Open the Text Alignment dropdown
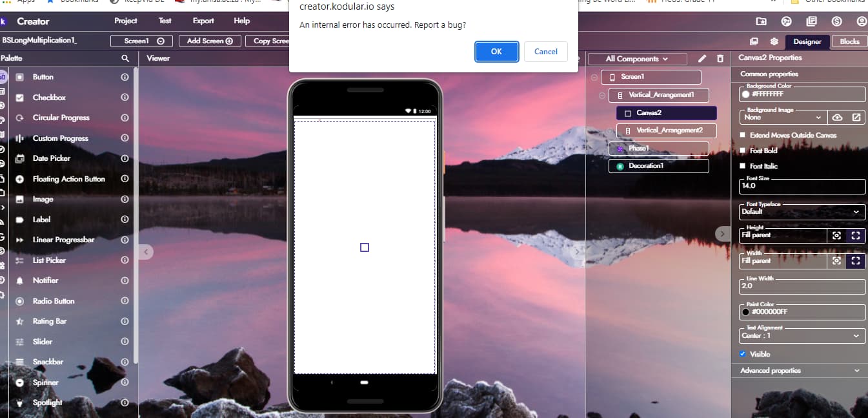Viewport: 868px width, 418px height. (802, 335)
